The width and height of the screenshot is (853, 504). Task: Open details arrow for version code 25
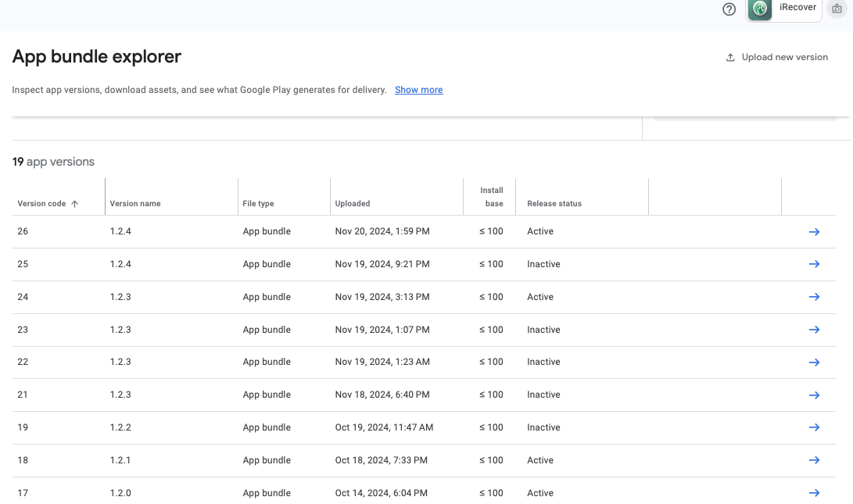tap(814, 264)
